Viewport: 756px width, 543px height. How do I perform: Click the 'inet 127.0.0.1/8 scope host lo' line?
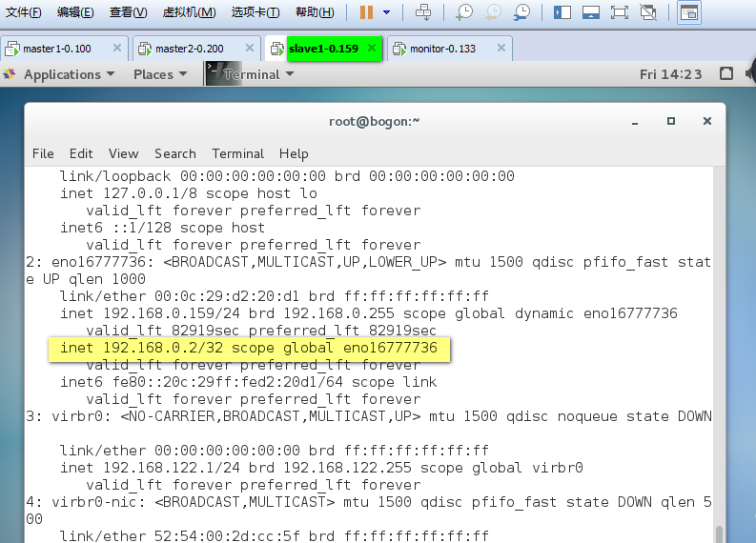(189, 193)
